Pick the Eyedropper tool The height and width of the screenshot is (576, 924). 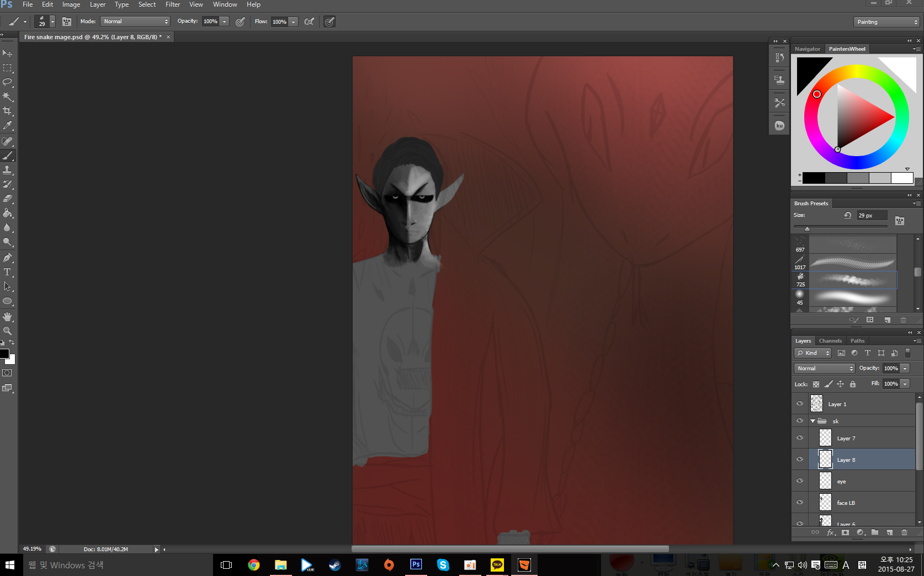[7, 126]
